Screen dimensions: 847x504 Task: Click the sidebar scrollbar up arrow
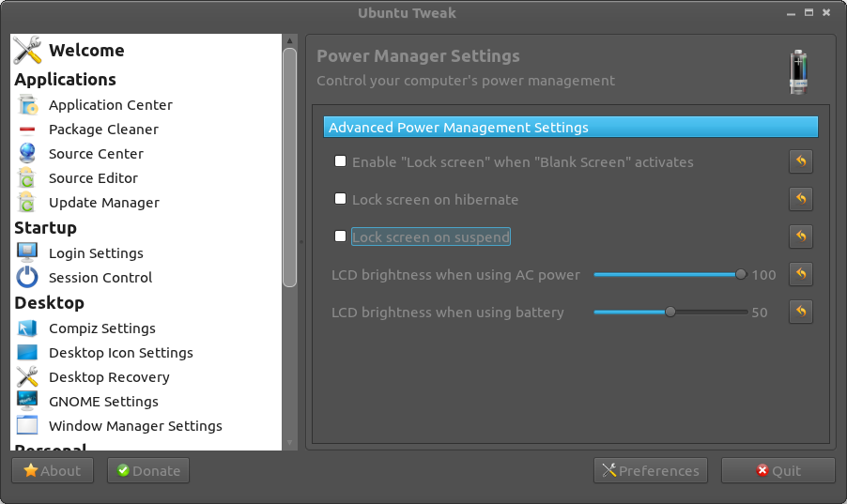(289, 40)
